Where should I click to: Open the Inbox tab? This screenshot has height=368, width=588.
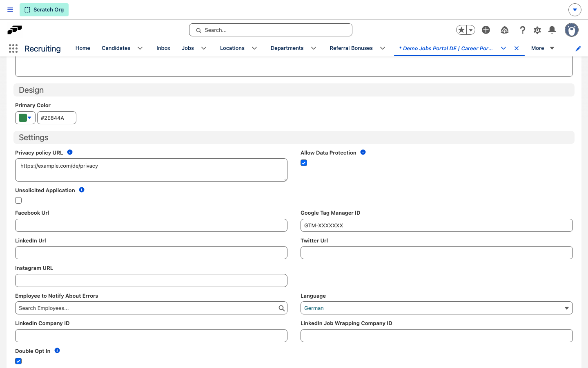(x=163, y=48)
